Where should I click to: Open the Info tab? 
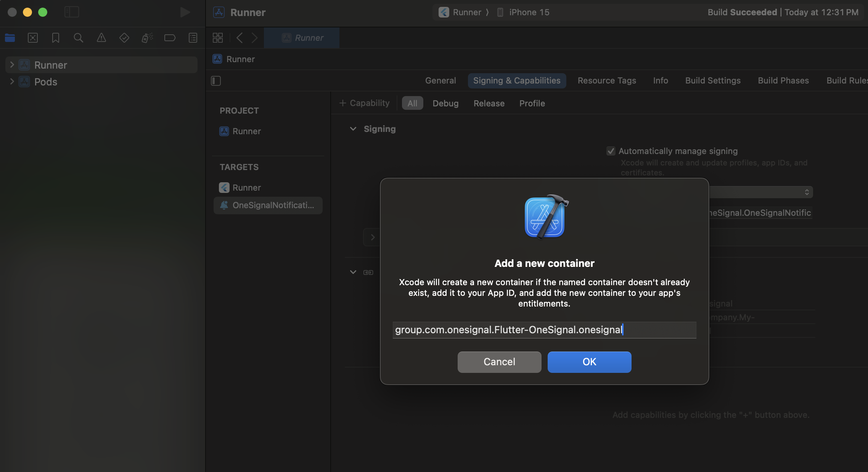tap(661, 80)
